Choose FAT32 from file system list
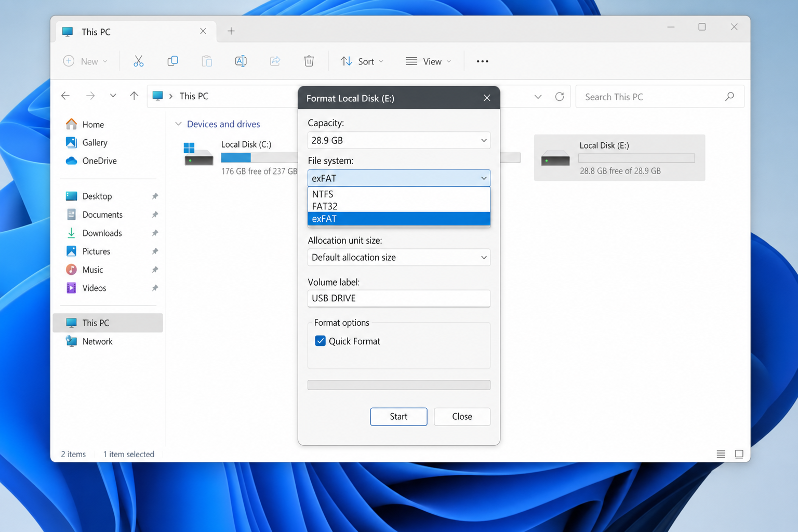 [399, 206]
